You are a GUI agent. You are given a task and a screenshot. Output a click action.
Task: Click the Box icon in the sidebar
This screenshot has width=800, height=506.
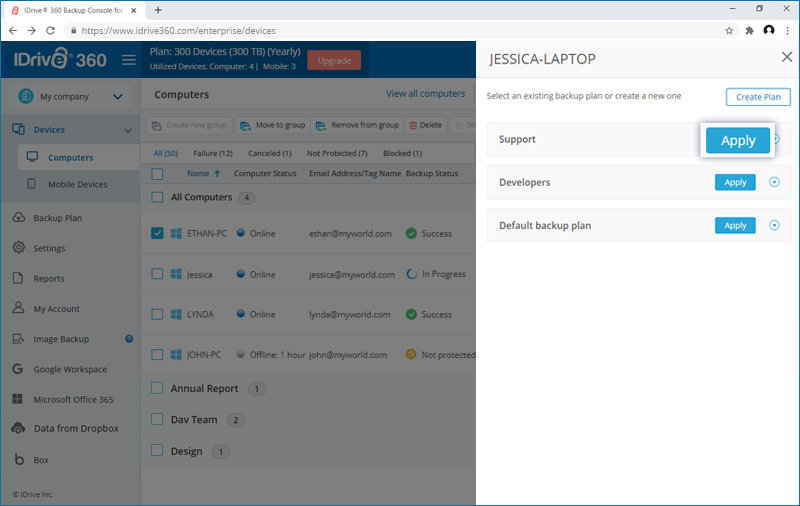19,459
